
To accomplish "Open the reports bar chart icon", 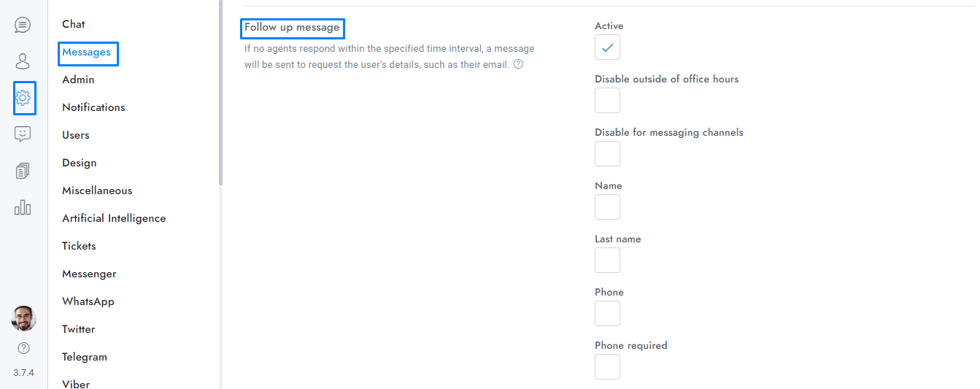I will pos(23,207).
